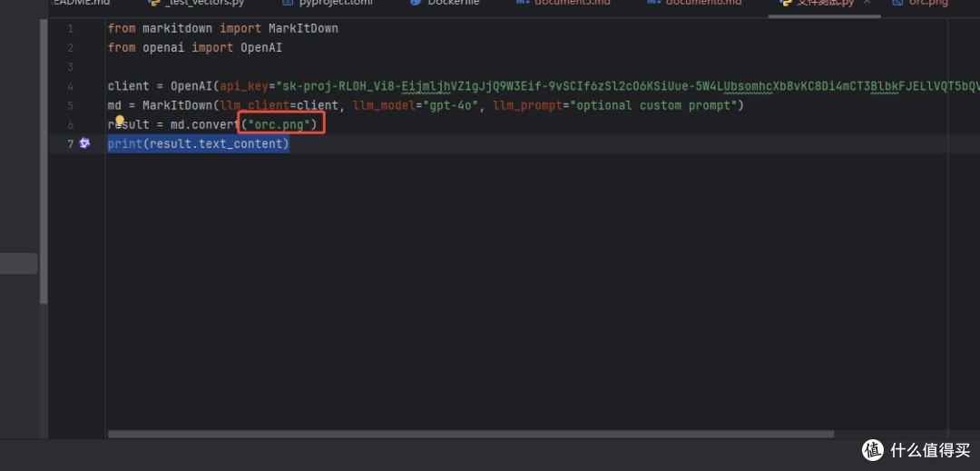Screen dimensions: 980x471
Task: Click the "llm_model" parameter on line 5
Action: coord(385,105)
